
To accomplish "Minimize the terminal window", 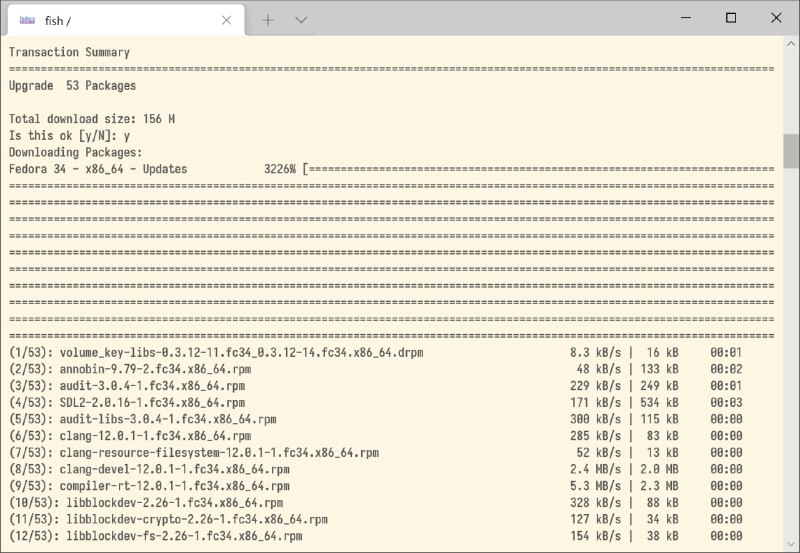I will coord(686,18).
